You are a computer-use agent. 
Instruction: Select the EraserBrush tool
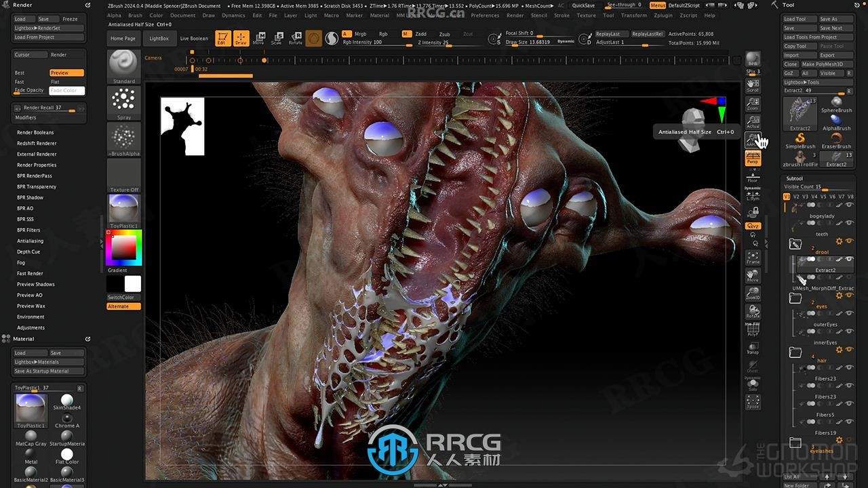click(x=836, y=141)
